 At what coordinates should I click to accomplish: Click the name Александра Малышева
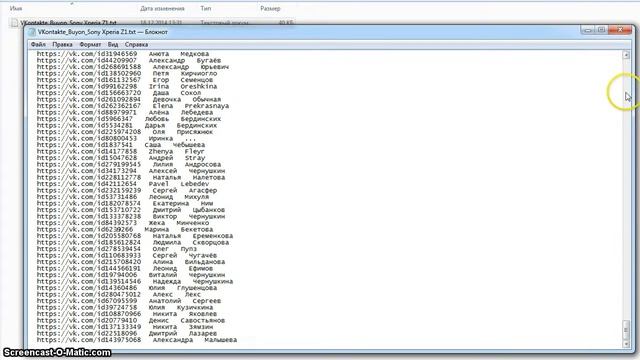click(195, 340)
